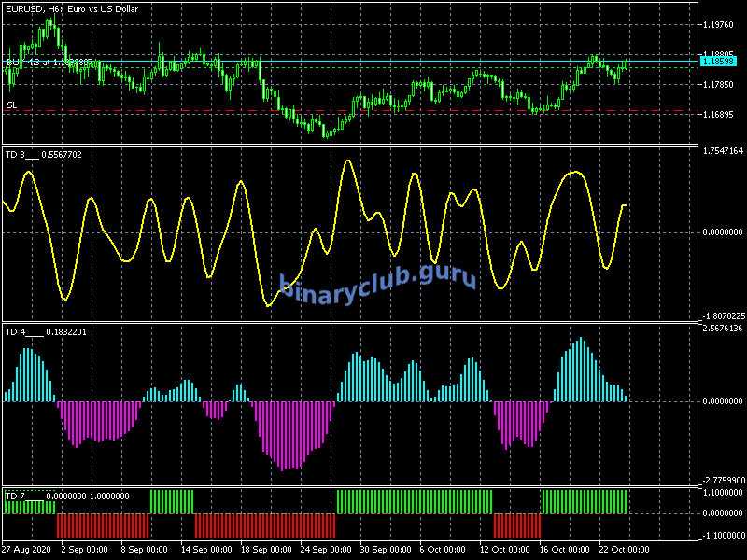Click the red dashed stop loss line

[x=373, y=110]
